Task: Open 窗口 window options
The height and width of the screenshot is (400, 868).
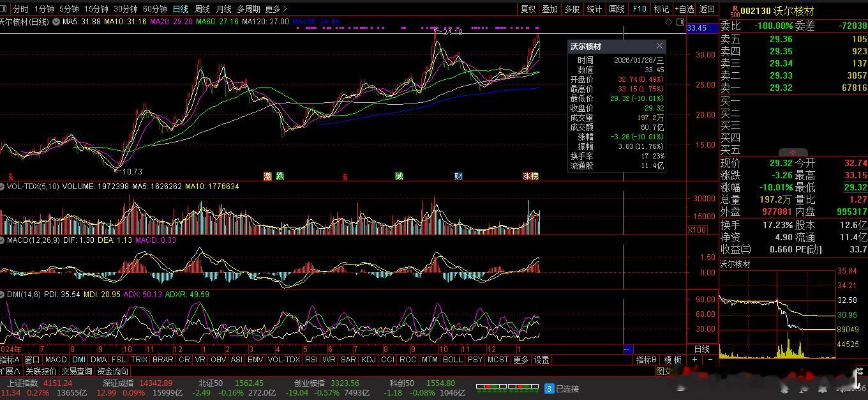Action: tap(32, 360)
